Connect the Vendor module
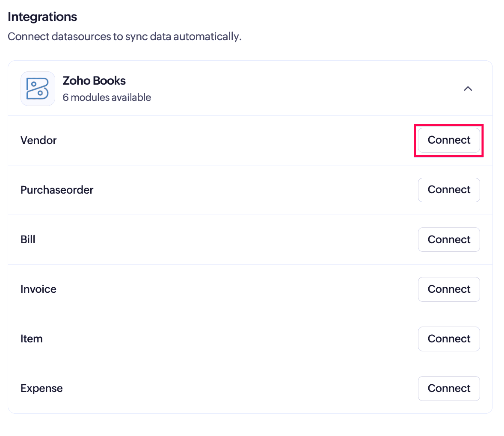This screenshot has height=436, width=504. click(449, 140)
